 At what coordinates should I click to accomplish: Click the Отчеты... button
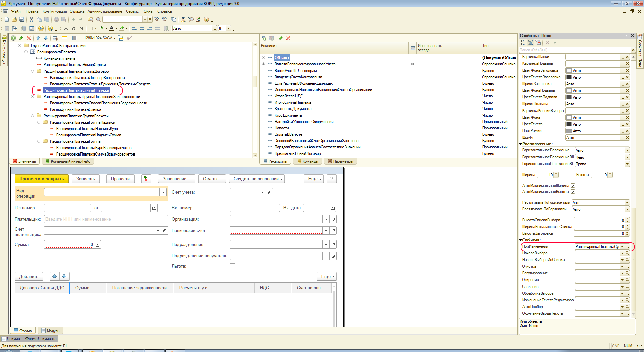tap(212, 179)
